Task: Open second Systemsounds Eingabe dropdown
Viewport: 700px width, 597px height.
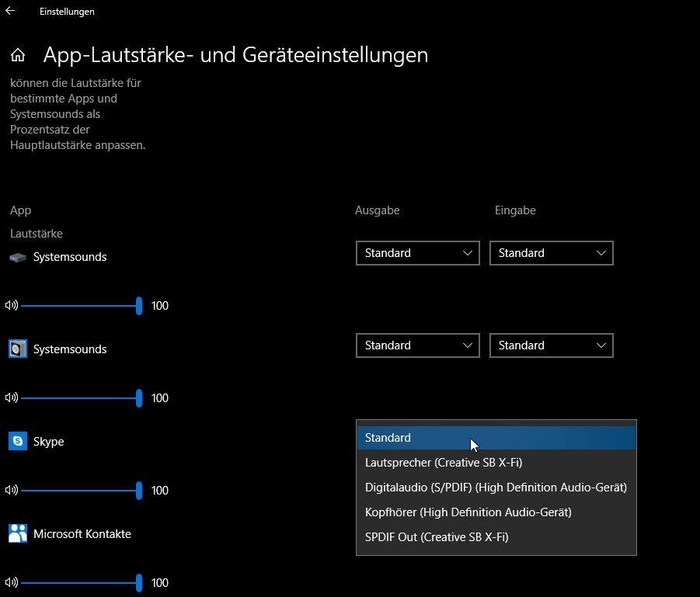Action: pos(552,345)
